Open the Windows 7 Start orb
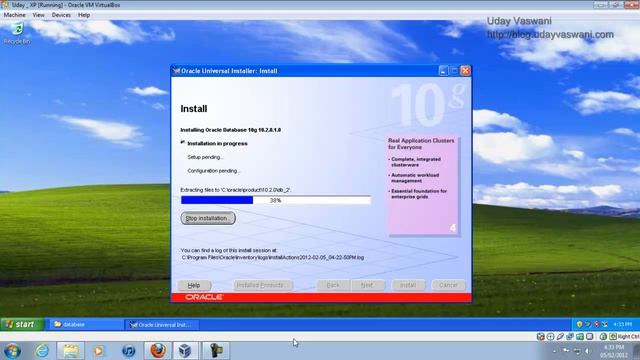 tap(12, 351)
